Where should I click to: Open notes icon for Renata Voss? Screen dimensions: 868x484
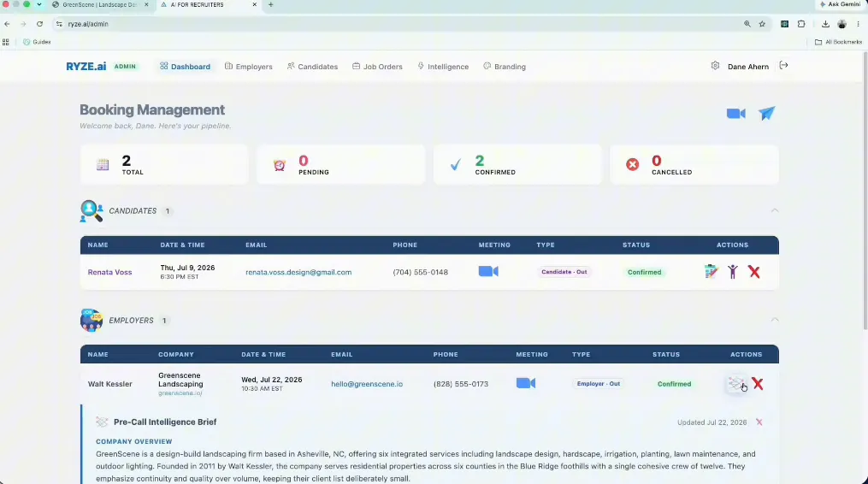coord(711,271)
